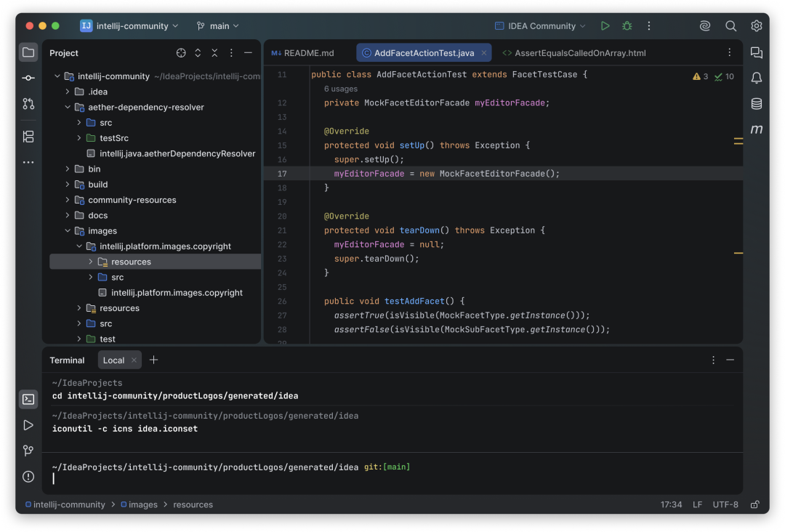Viewport: 785px width, 532px height.
Task: Open IDE Settings with the gear icon
Action: click(x=757, y=25)
